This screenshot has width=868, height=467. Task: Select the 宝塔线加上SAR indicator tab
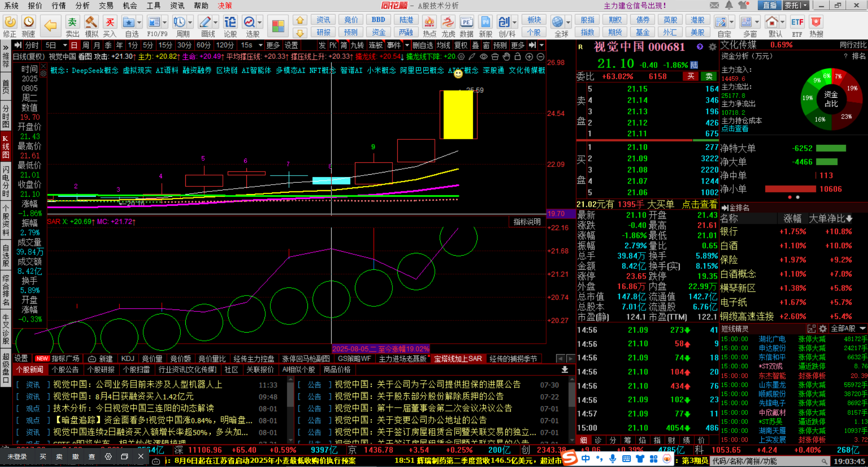click(458, 358)
